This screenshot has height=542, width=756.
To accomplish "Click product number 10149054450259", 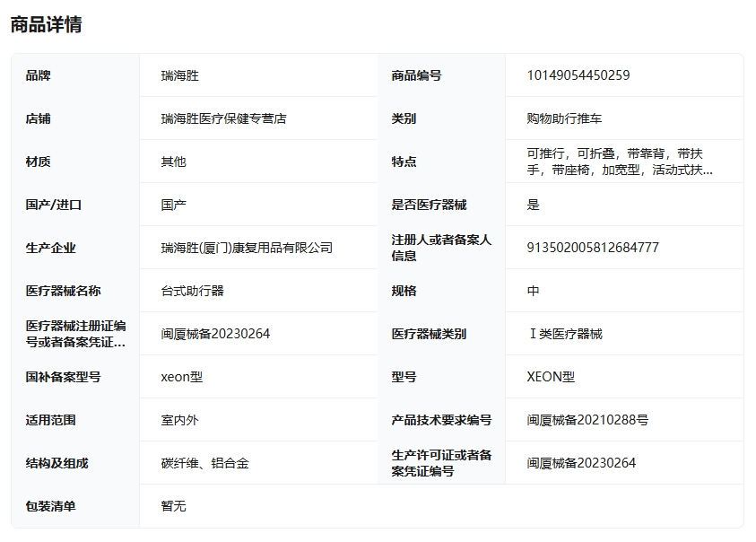I will (578, 75).
